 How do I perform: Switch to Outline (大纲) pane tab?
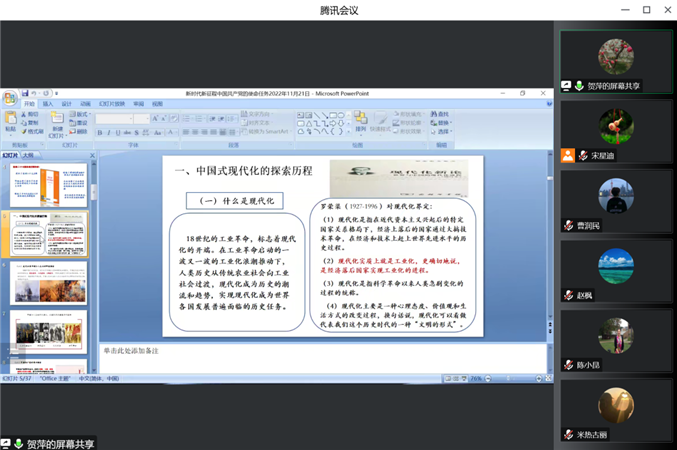pyautogui.click(x=28, y=155)
